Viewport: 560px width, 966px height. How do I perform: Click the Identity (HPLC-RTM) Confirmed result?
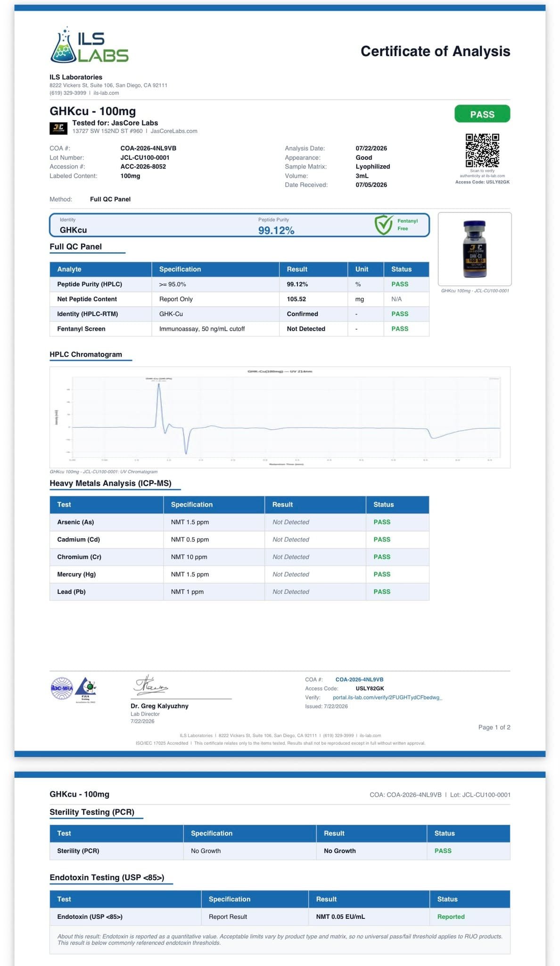point(302,314)
